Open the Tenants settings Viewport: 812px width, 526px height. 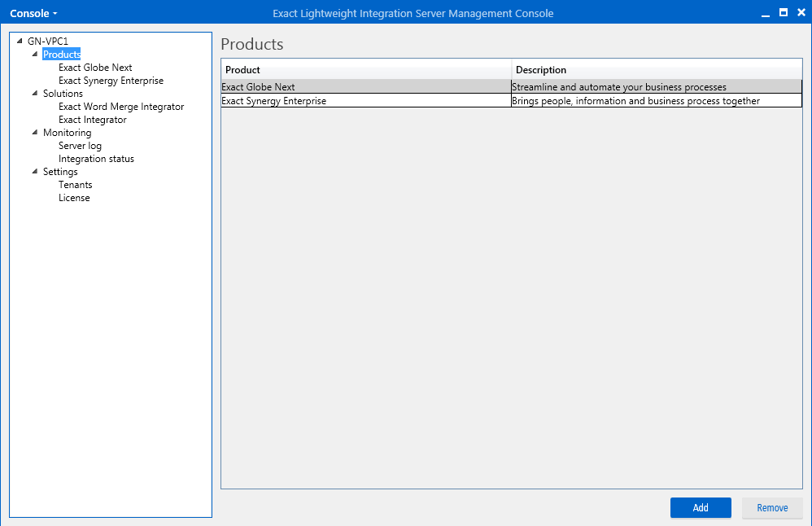click(x=75, y=185)
